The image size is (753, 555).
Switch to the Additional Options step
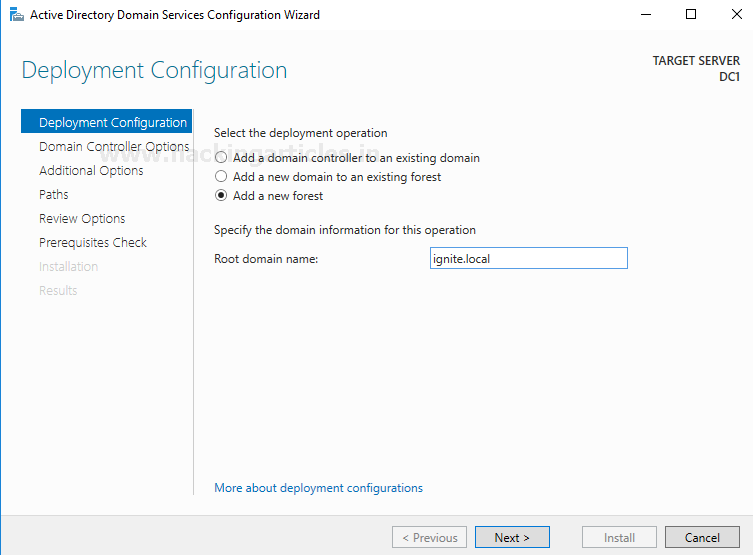click(91, 171)
